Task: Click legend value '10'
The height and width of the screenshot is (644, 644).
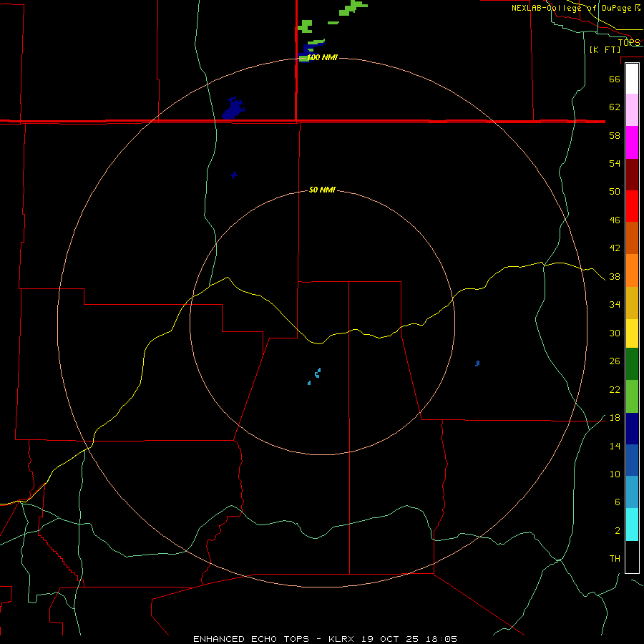Action: (x=615, y=474)
